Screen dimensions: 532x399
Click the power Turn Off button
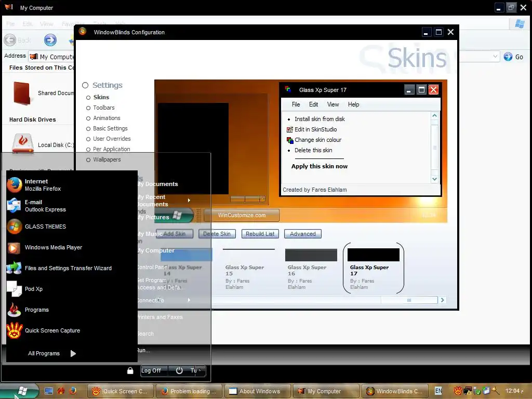(187, 370)
